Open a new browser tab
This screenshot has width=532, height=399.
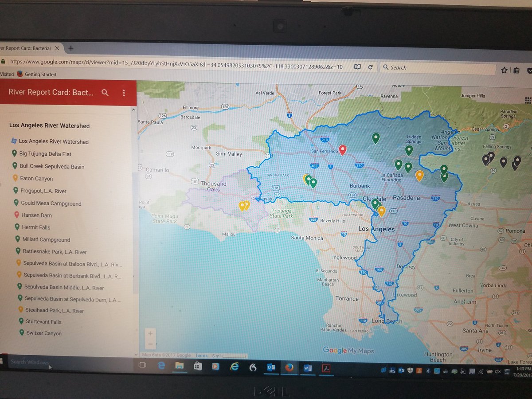[x=70, y=48]
